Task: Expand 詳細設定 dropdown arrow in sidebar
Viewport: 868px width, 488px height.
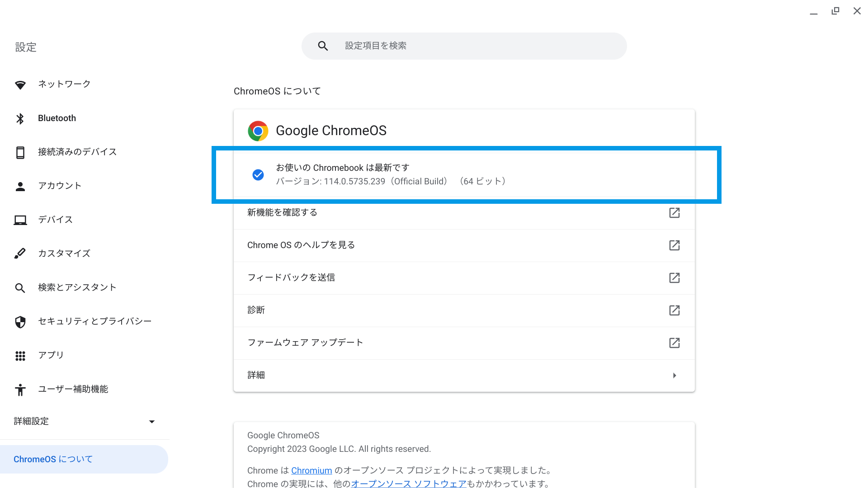Action: 152,422
